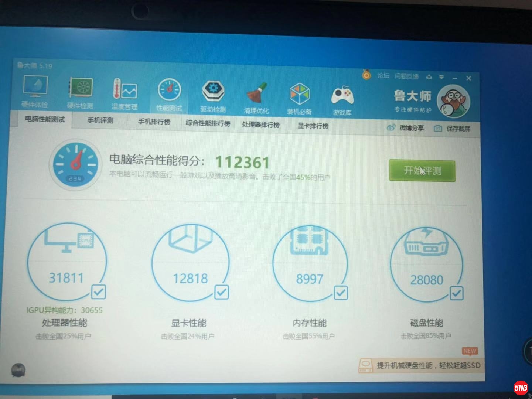Click the 鲁大师 5.19 window title
The height and width of the screenshot is (399, 532).
tap(35, 66)
